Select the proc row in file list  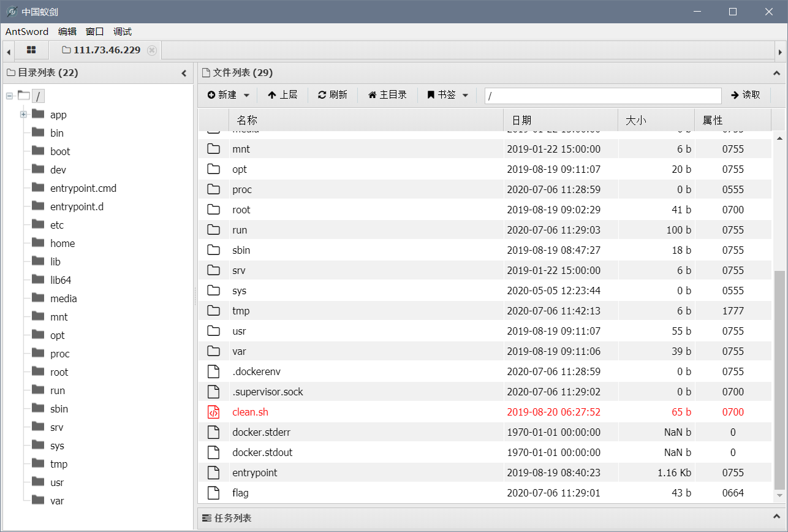[485, 189]
